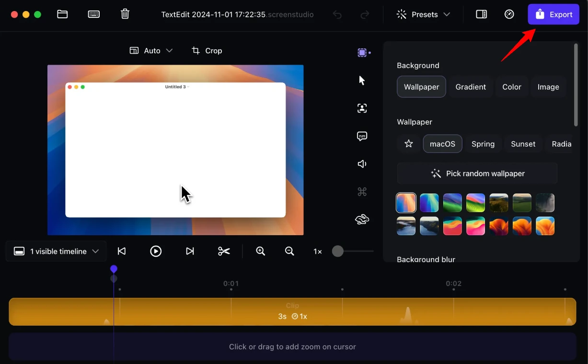This screenshot has width=588, height=364.
Task: Select the macOS wallpaper category
Action: [x=442, y=144]
